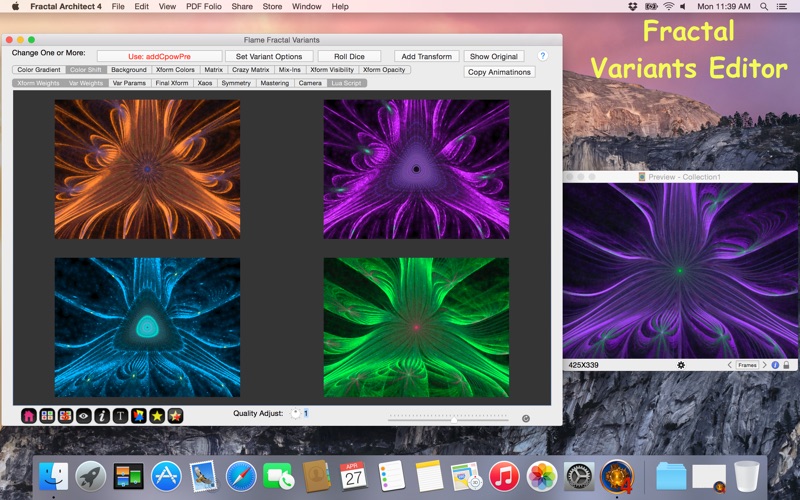Click the red and blue grid icon
Screen dimensions: 800x500
(65, 416)
